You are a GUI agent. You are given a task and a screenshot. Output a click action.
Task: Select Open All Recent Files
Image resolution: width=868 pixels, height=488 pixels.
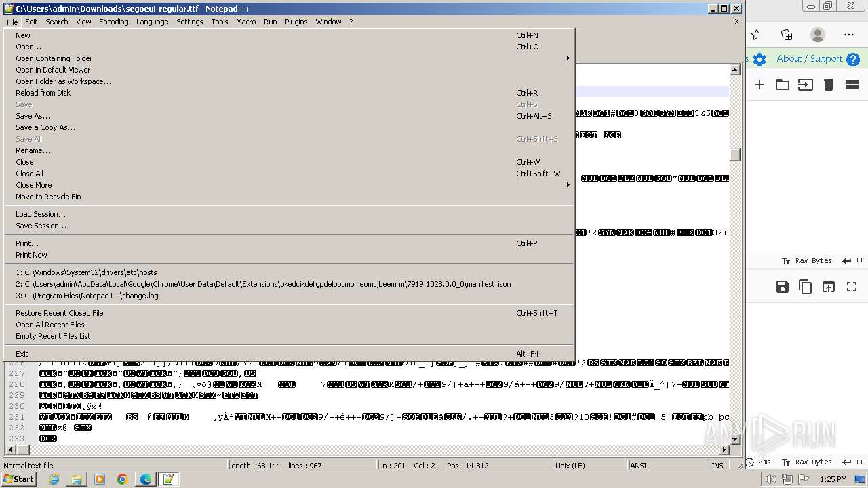290,325
